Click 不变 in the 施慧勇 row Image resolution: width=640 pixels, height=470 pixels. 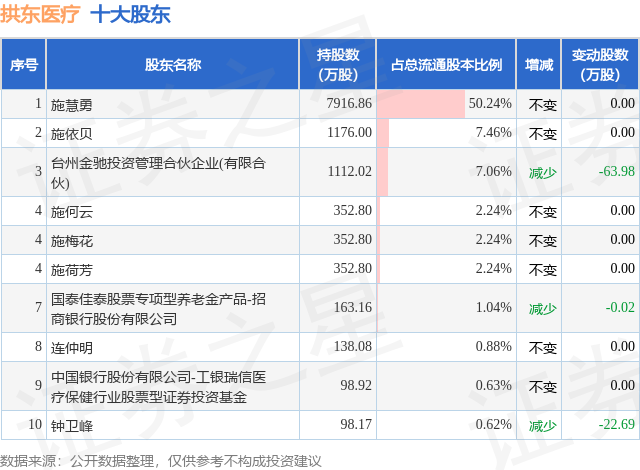click(x=542, y=105)
